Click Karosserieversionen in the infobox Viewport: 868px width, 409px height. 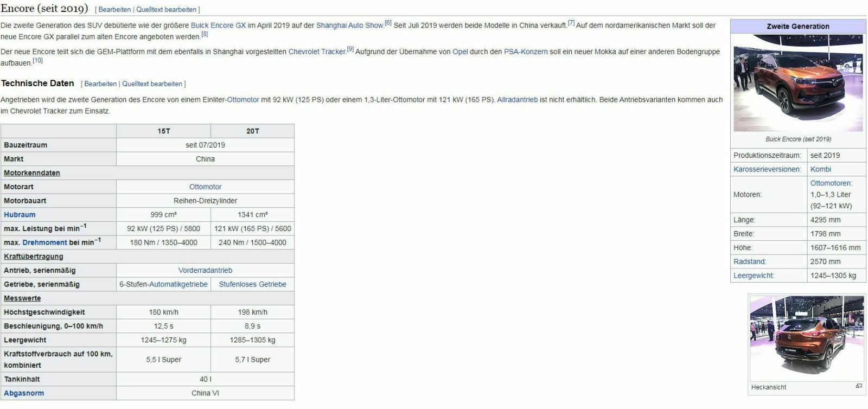[x=767, y=169]
